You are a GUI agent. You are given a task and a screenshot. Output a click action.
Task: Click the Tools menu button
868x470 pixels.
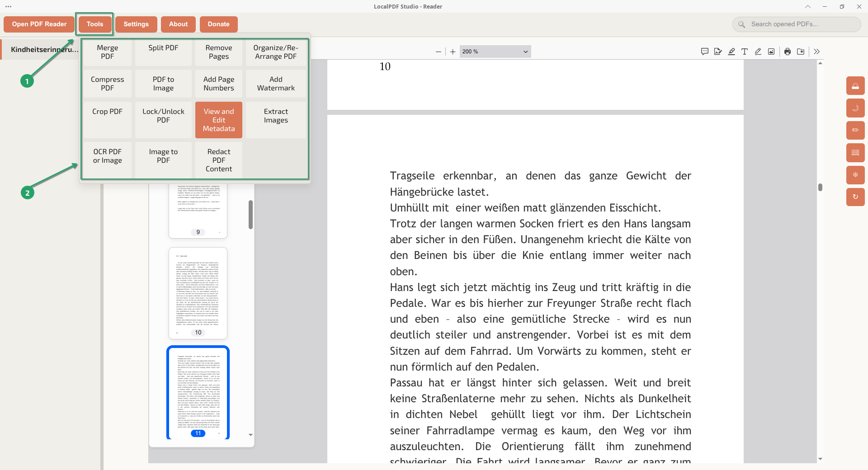point(94,24)
